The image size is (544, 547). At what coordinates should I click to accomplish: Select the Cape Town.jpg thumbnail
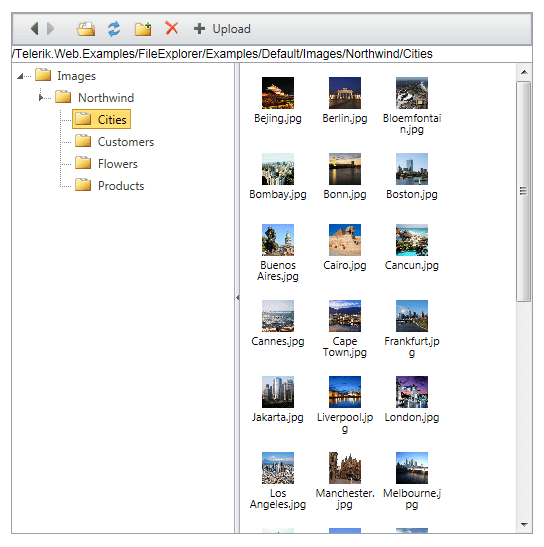(345, 316)
